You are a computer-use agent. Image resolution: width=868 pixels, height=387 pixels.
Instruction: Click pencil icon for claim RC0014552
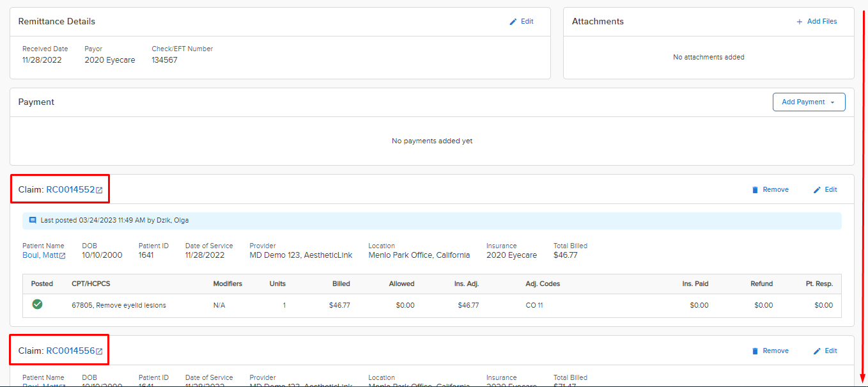[x=817, y=190]
